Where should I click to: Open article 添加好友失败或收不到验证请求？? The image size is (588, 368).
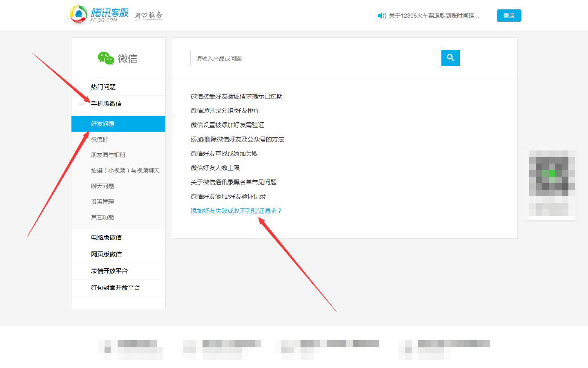236,211
